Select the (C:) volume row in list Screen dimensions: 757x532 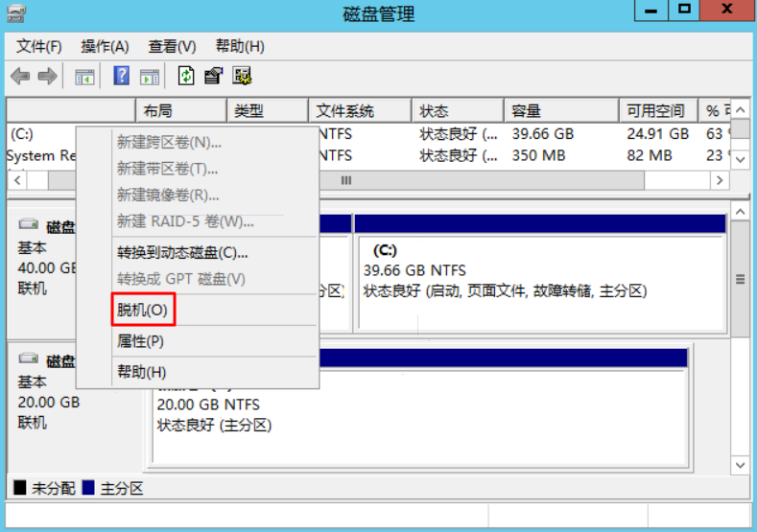click(x=367, y=133)
